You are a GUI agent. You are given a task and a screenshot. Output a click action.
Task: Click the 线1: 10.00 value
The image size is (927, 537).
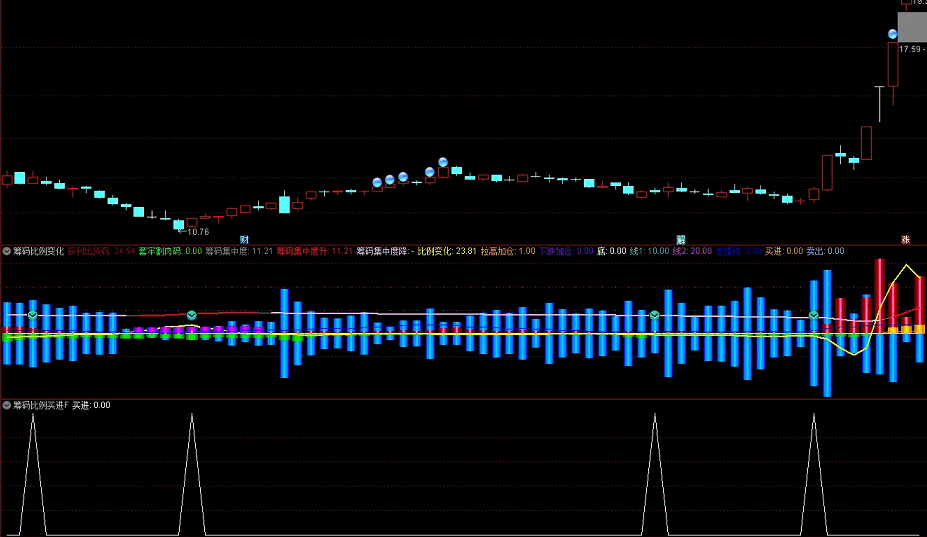pyautogui.click(x=649, y=251)
